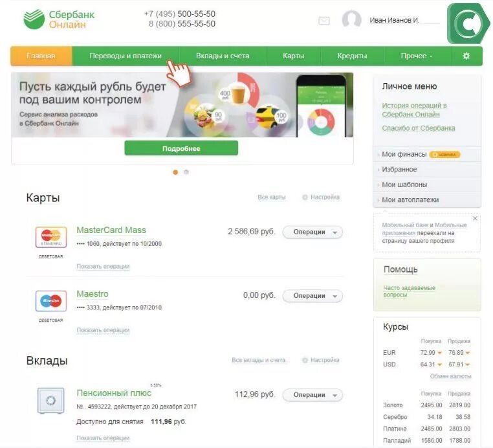Image resolution: width=493 pixels, height=448 pixels.
Task: Open Операции dropdown for MasterCard Mass
Action: (312, 232)
